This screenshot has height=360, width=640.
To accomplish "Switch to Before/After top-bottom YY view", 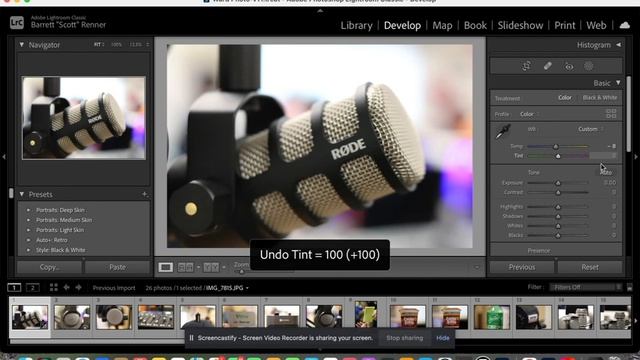I will [x=211, y=267].
